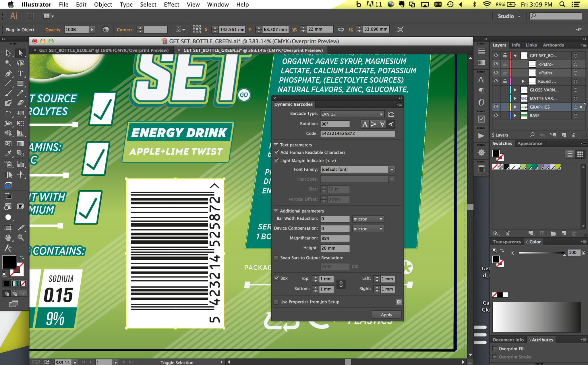Open the Window menu

[x=218, y=4]
